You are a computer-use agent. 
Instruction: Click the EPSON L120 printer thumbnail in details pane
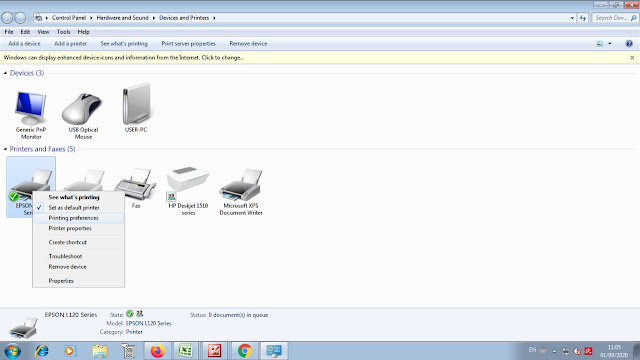24,327
